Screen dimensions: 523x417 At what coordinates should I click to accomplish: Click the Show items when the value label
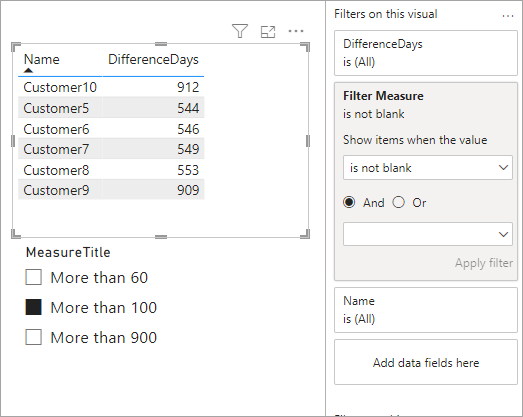[x=415, y=140]
